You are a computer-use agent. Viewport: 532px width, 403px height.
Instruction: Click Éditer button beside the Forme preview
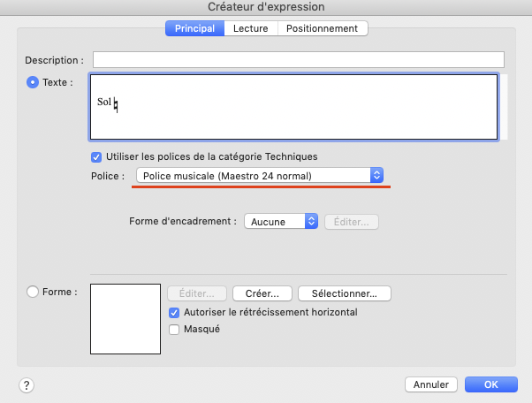pos(197,293)
